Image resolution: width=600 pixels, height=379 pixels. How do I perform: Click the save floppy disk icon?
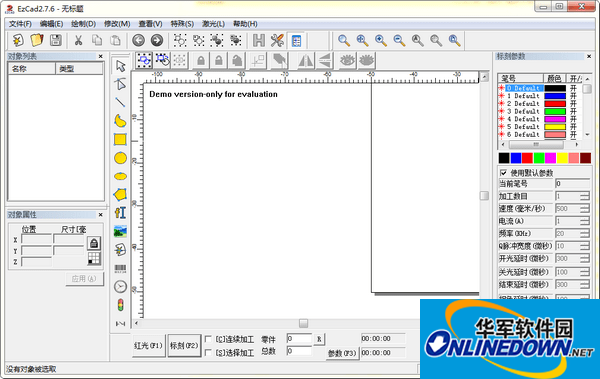click(x=56, y=40)
